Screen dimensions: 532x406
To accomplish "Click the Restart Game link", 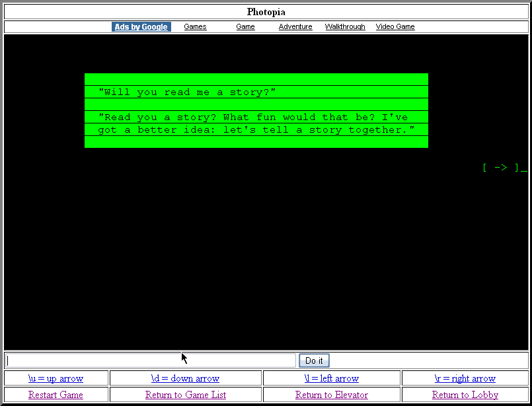I will [x=56, y=394].
